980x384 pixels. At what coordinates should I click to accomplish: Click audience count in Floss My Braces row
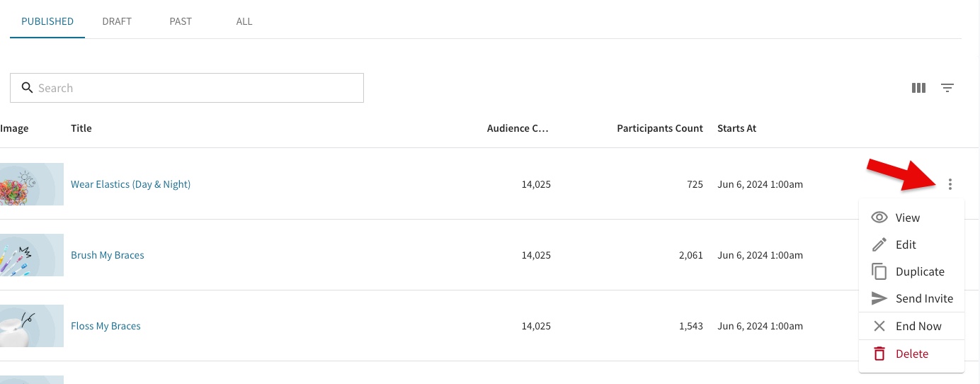point(536,326)
